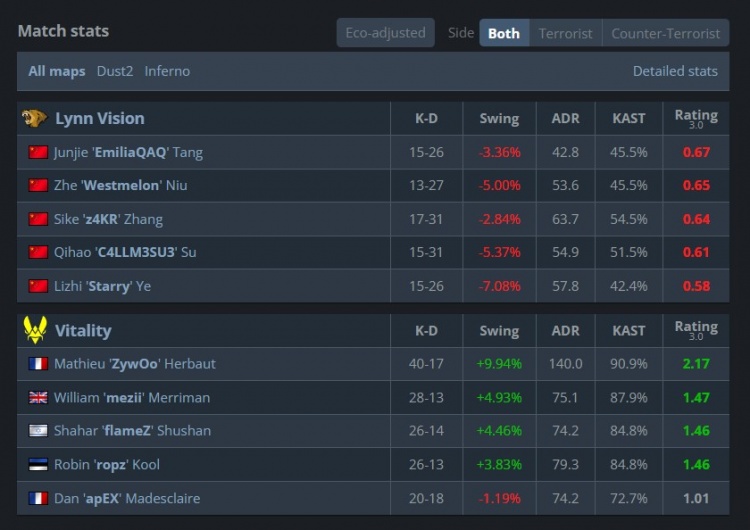Click the French flag beside ZywOo
Viewport: 750px width, 530px height.
[38, 364]
